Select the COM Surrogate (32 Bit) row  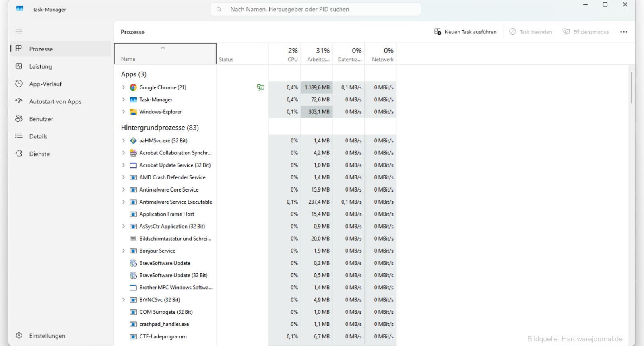point(255,312)
